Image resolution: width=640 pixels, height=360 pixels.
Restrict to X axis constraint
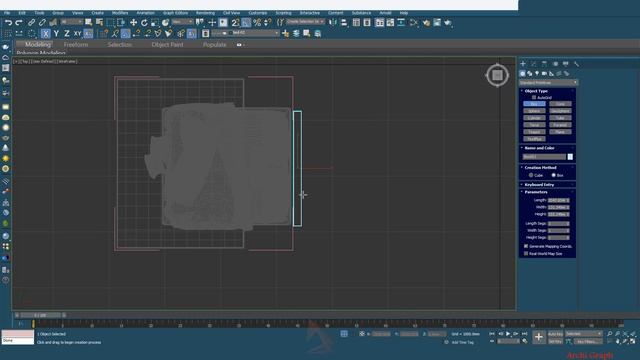tap(46, 33)
